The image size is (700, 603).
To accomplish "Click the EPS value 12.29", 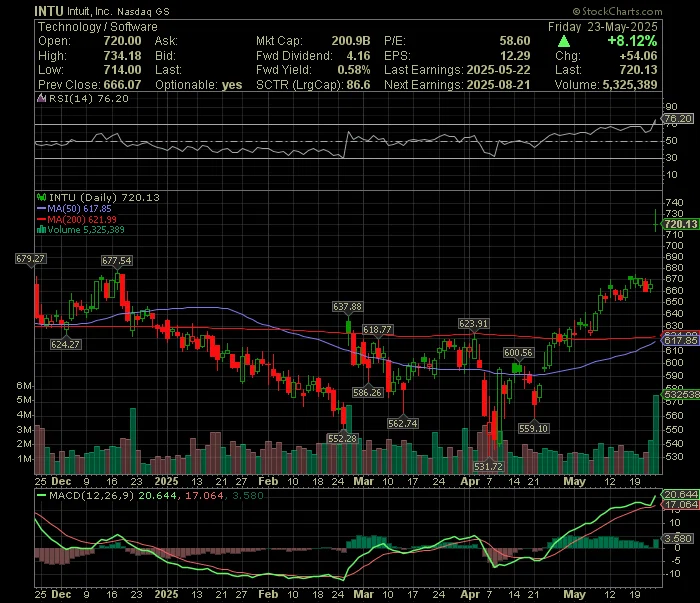I will click(515, 56).
